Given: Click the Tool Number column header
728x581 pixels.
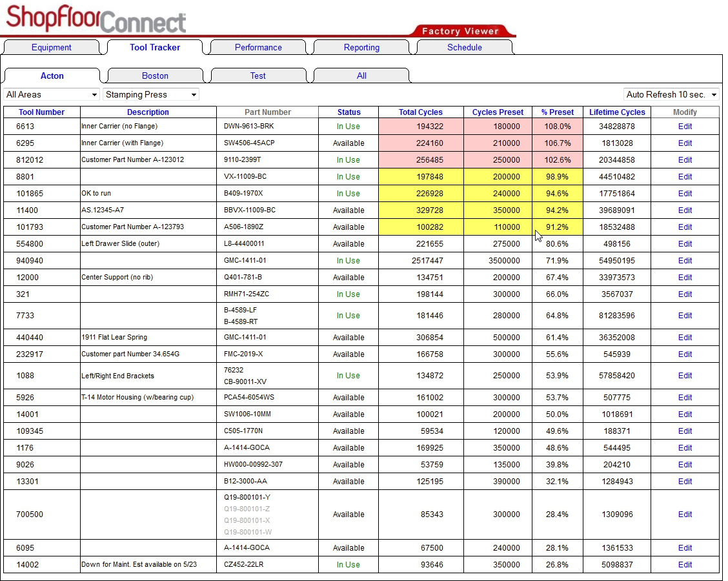Looking at the screenshot, I should click(x=41, y=112).
